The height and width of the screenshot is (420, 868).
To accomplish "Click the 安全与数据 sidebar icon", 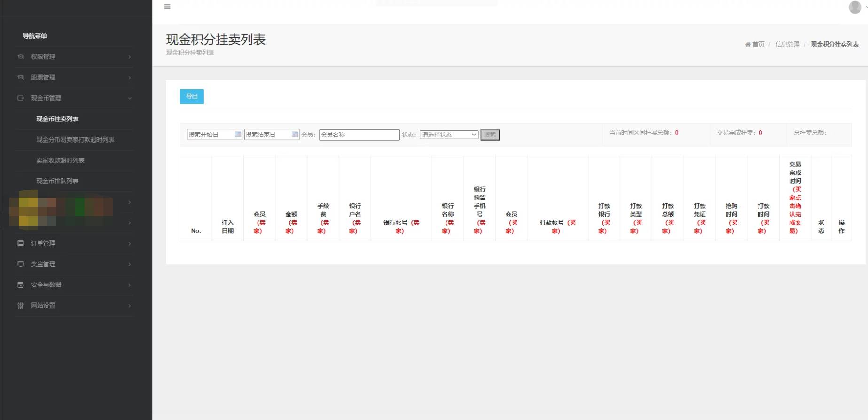I will click(x=21, y=285).
